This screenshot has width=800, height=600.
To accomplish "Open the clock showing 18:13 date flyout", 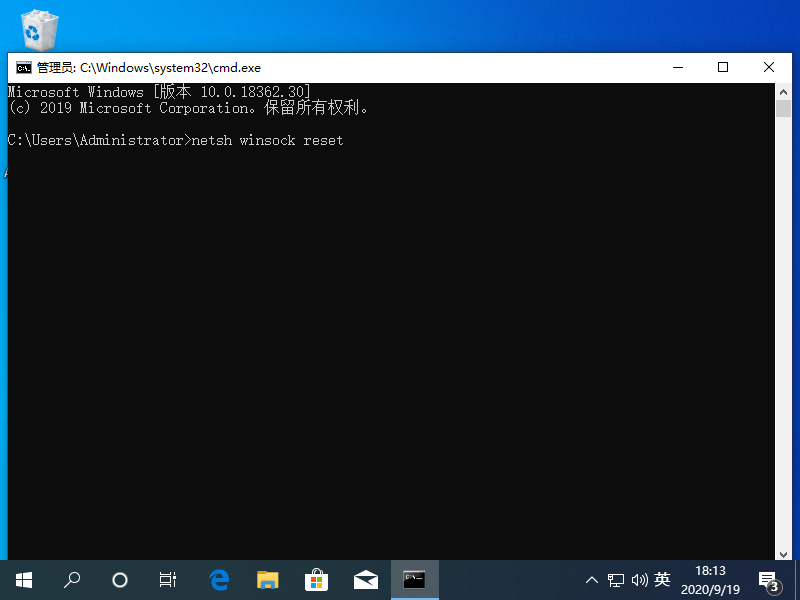I will [710, 580].
